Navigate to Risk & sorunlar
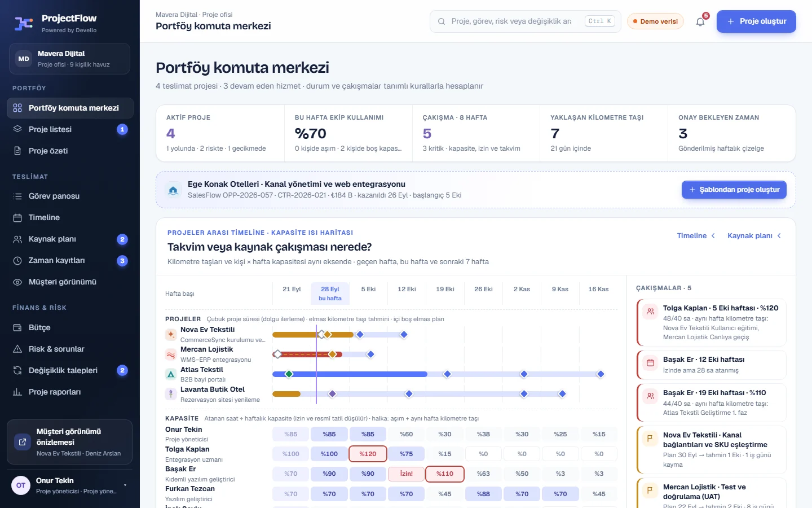The width and height of the screenshot is (812, 508). [70, 349]
